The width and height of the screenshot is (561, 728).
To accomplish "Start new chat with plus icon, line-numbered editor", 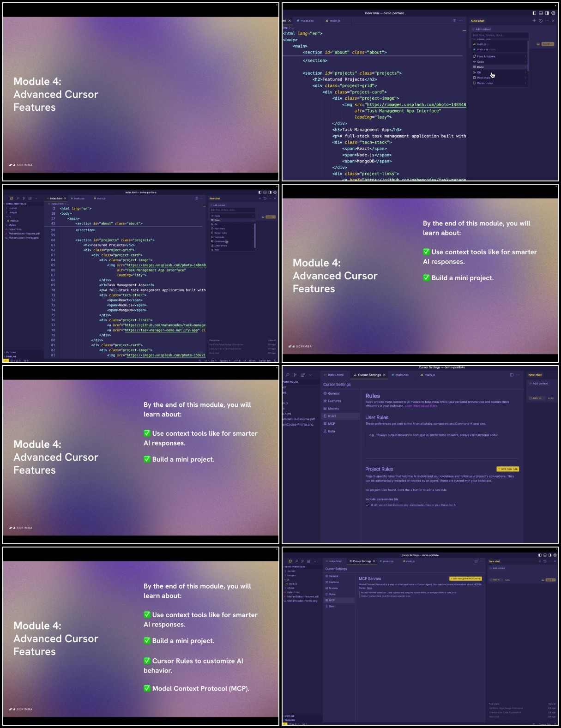I will (259, 199).
